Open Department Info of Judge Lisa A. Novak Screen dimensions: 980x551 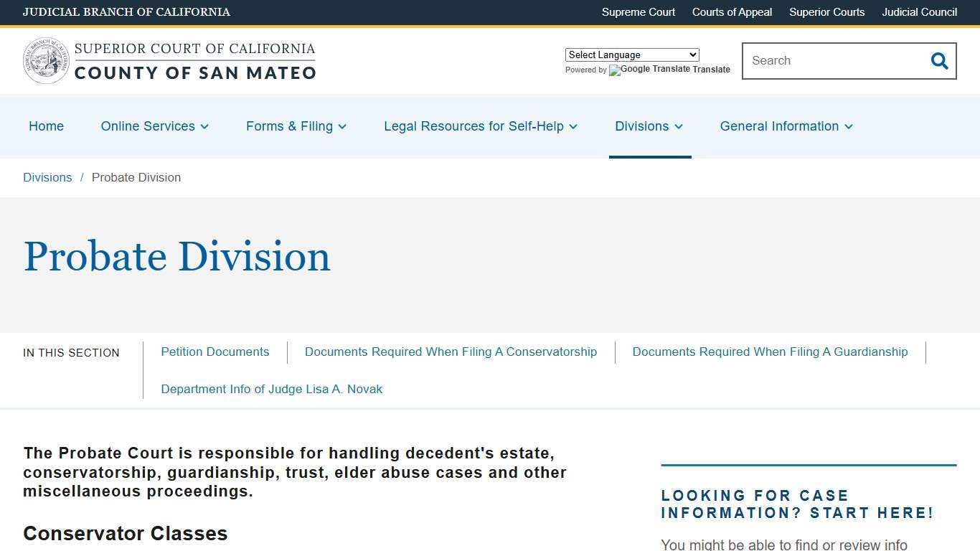[x=271, y=389]
